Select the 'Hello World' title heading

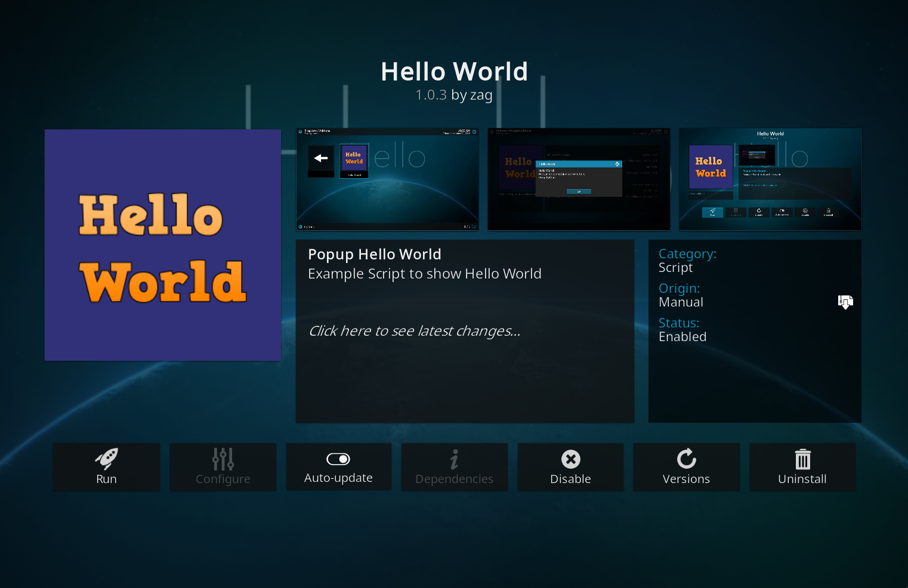(x=454, y=72)
